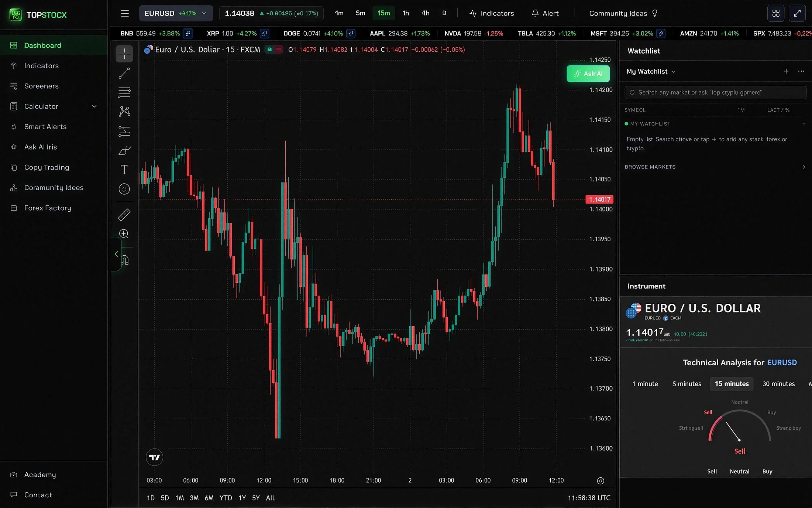This screenshot has height=508, width=812.
Task: Go to Copy Trading page
Action: click(x=54, y=167)
